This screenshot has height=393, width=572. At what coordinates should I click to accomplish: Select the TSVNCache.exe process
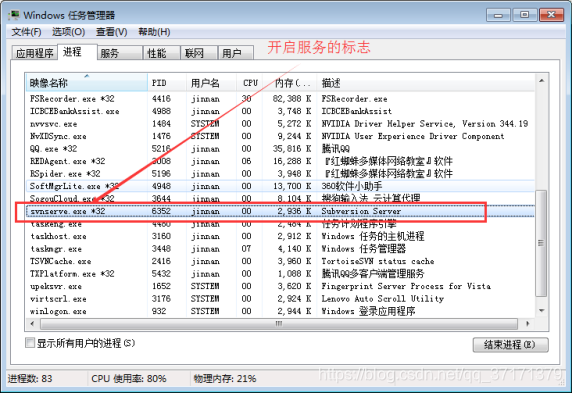280,261
